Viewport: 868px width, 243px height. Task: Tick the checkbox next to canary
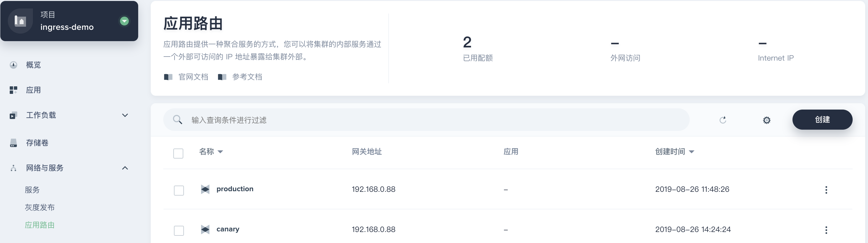tap(179, 230)
